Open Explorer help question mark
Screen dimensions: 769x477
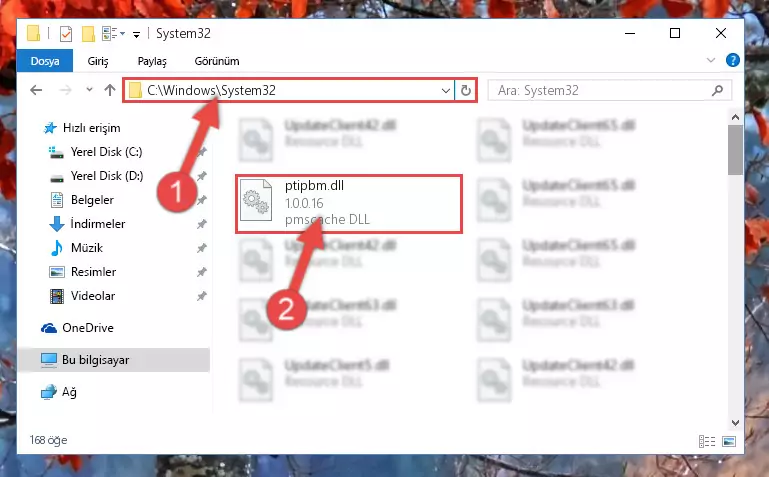(732, 60)
